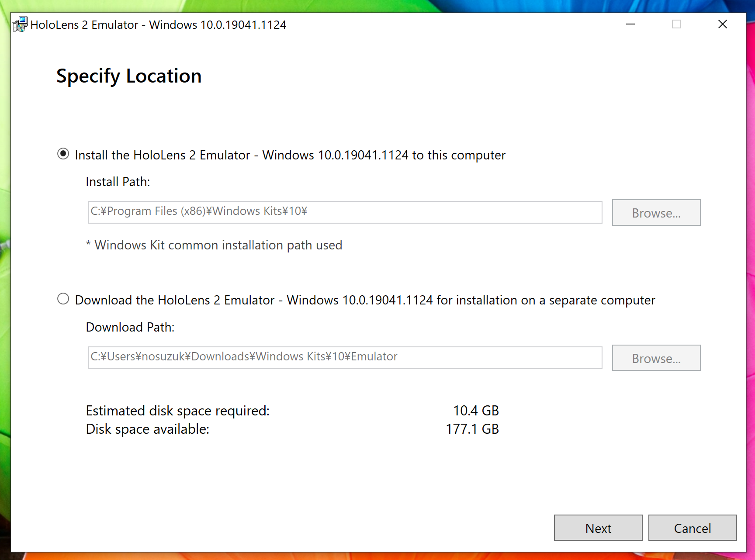Click the Specify Location heading

pos(129,76)
